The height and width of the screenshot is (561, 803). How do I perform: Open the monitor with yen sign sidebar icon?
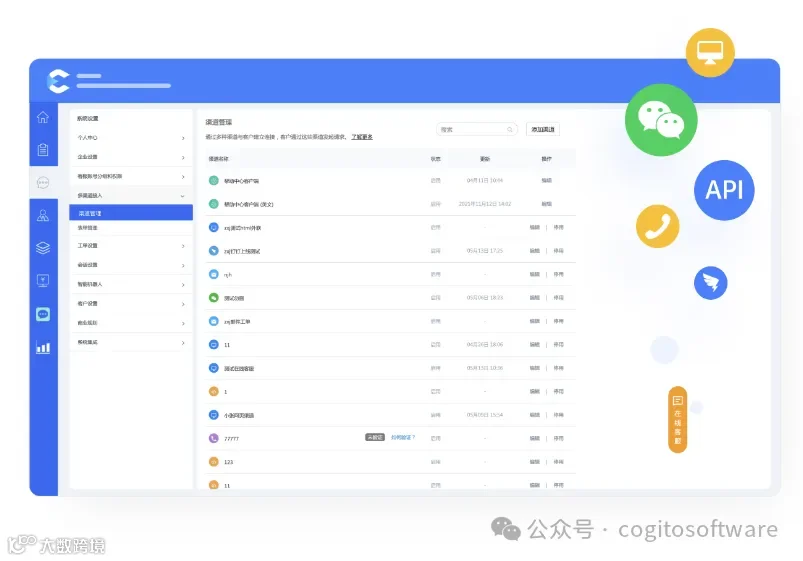click(43, 280)
